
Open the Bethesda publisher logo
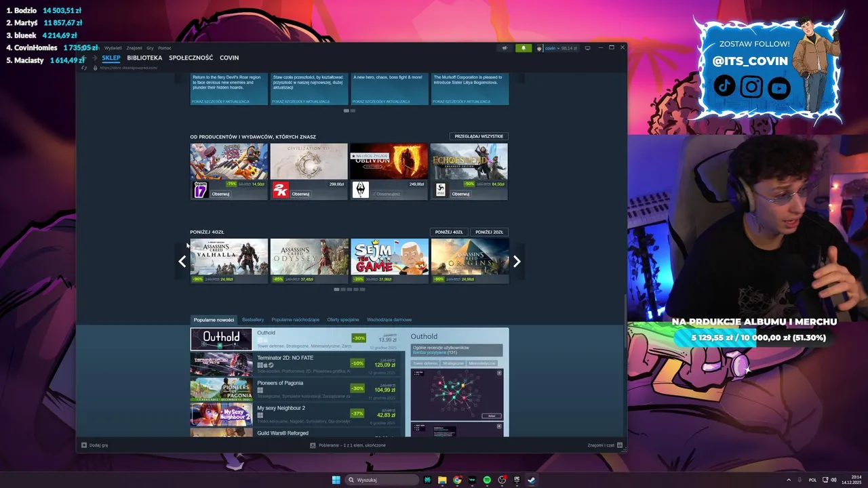click(361, 190)
